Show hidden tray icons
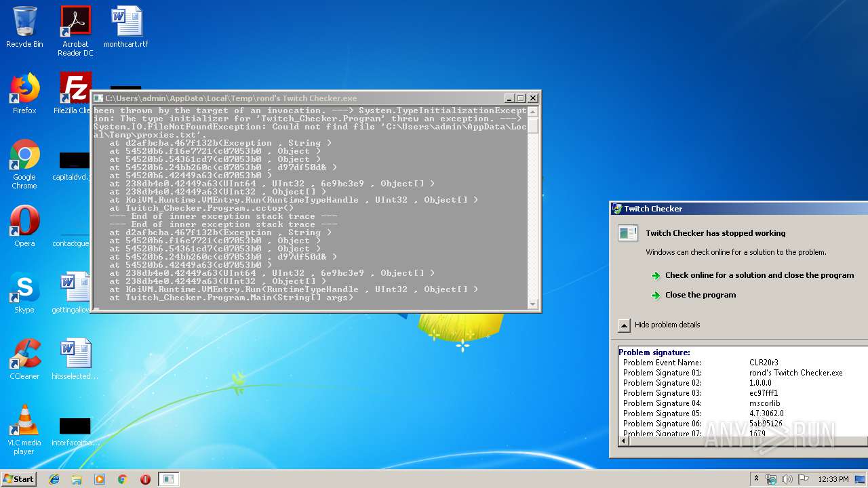This screenshot has height=488, width=868. coord(757,479)
